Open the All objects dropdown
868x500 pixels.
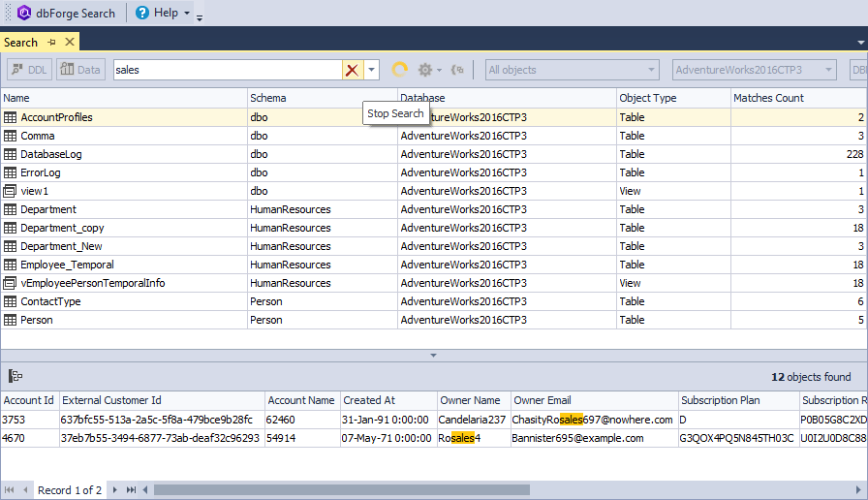click(x=572, y=70)
